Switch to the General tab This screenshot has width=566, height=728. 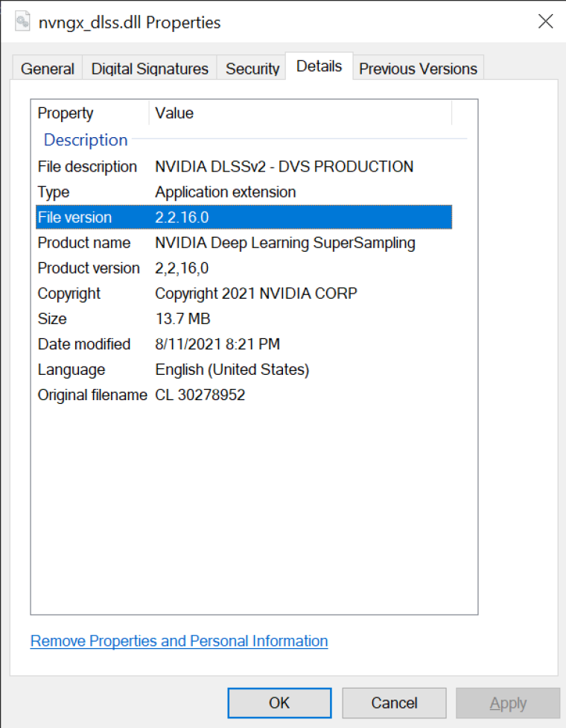coord(48,69)
